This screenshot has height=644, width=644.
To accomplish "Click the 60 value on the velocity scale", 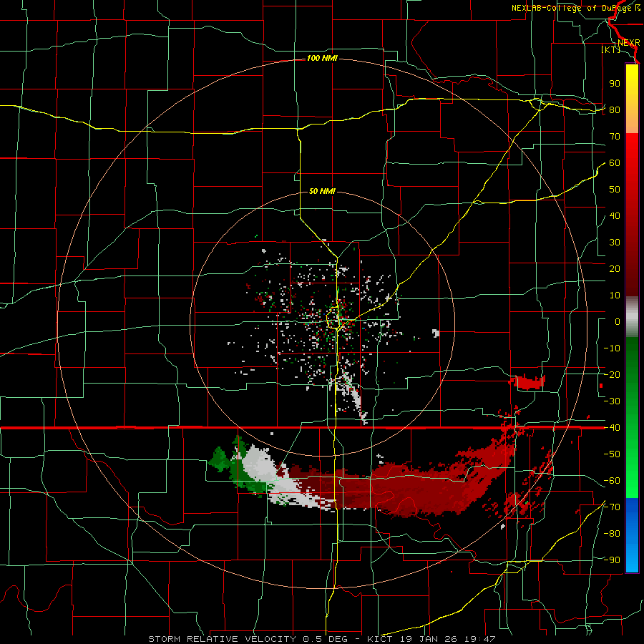I will click(615, 163).
